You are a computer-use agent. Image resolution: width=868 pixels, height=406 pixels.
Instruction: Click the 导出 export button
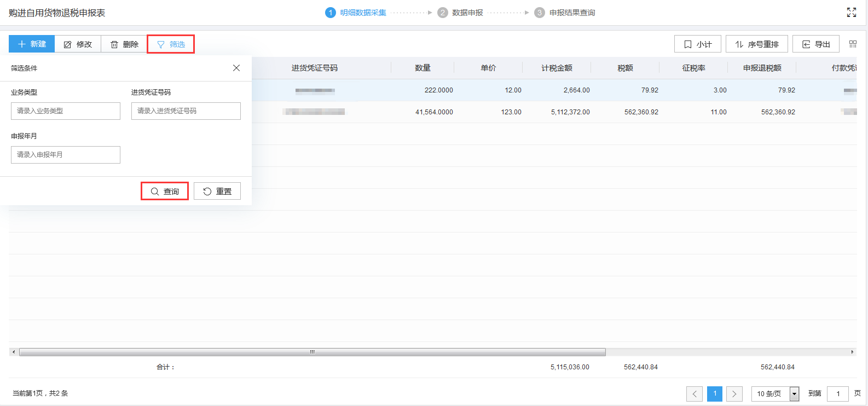(x=815, y=44)
